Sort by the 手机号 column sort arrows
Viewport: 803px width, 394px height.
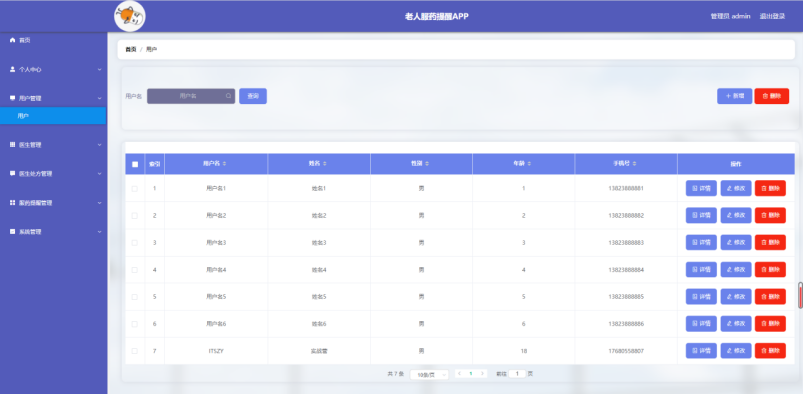click(x=634, y=164)
